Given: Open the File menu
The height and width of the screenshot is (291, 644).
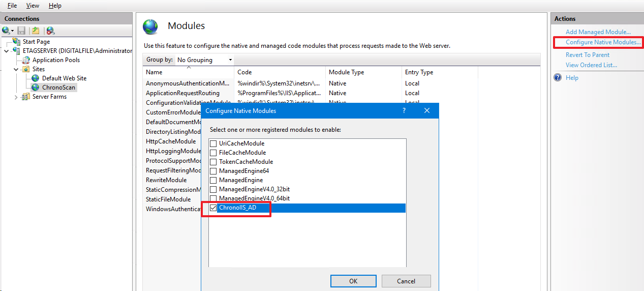Looking at the screenshot, I should click(12, 6).
